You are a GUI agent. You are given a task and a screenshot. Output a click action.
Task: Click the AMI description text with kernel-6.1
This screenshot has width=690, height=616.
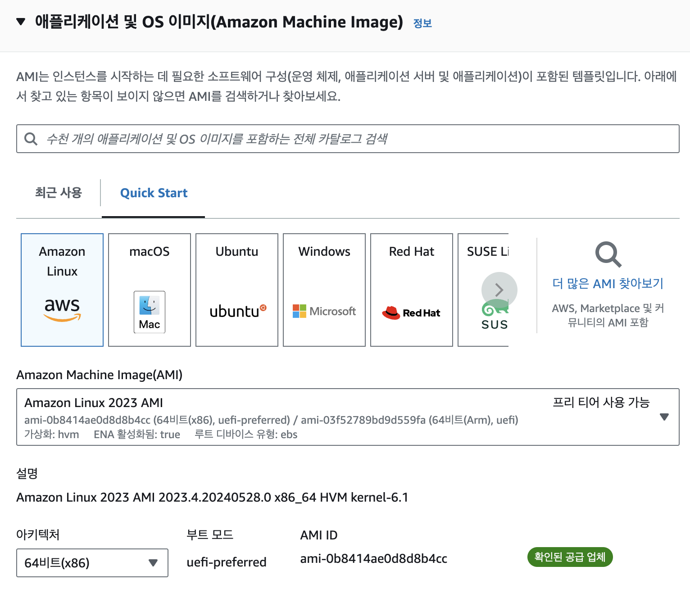[212, 498]
